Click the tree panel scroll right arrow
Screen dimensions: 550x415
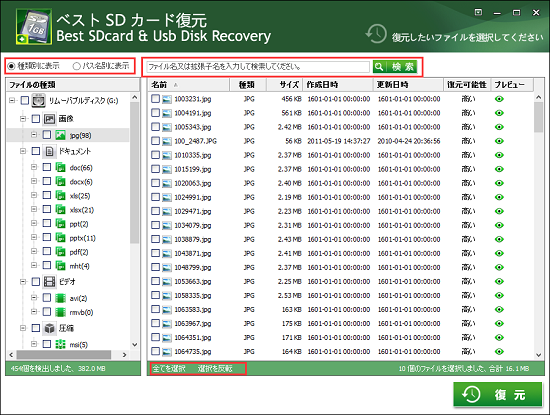pyautogui.click(x=124, y=355)
